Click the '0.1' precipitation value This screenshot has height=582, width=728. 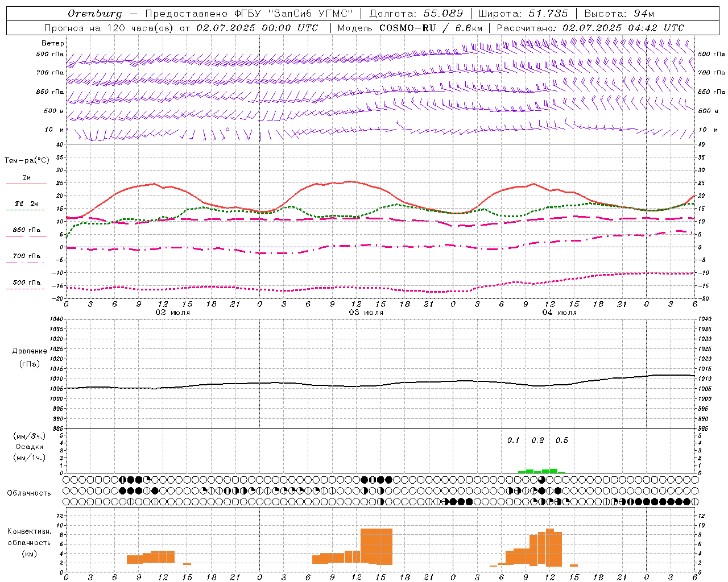tap(514, 440)
